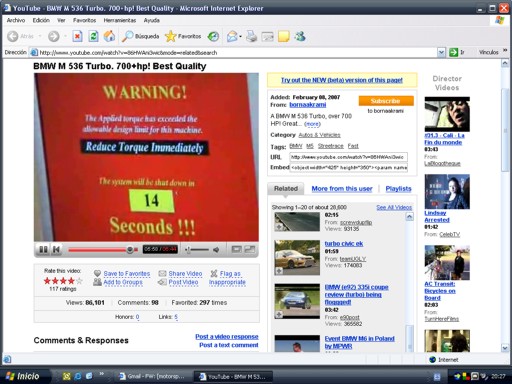Click the browser address bar URL

pyautogui.click(x=233, y=52)
